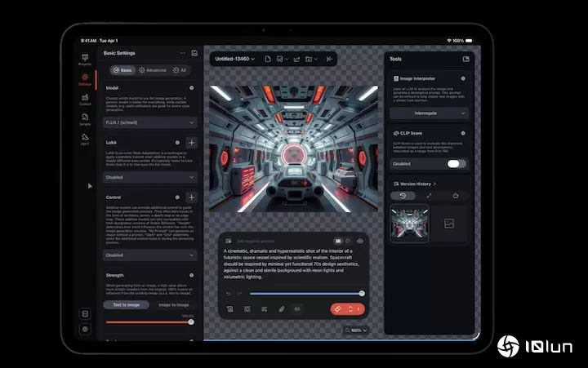Image resolution: width=588 pixels, height=368 pixels.
Task: Open the canvas zoom 100% dropdown
Action: (x=357, y=330)
